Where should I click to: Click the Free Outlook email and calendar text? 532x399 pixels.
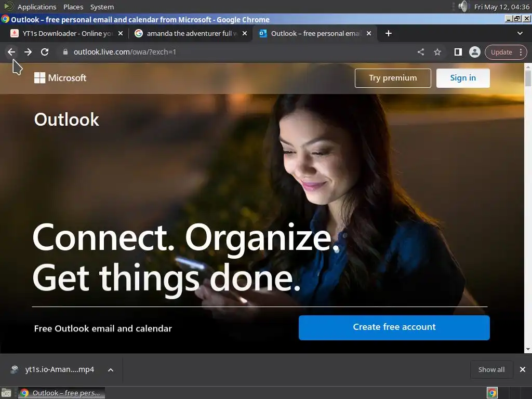point(103,328)
